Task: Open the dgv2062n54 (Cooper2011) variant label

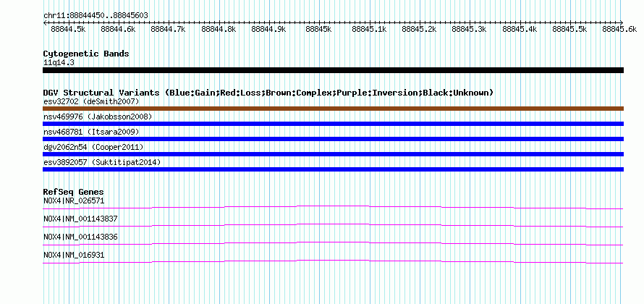Action: coord(93,147)
